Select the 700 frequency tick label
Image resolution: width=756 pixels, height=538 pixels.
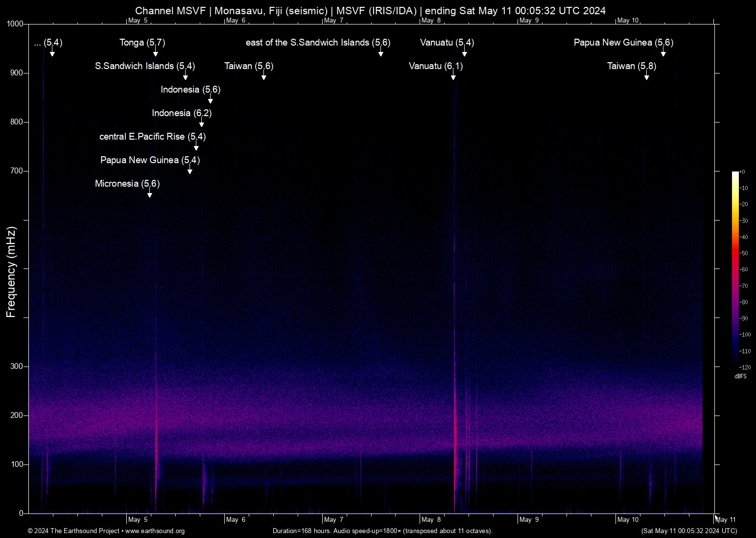[17, 171]
